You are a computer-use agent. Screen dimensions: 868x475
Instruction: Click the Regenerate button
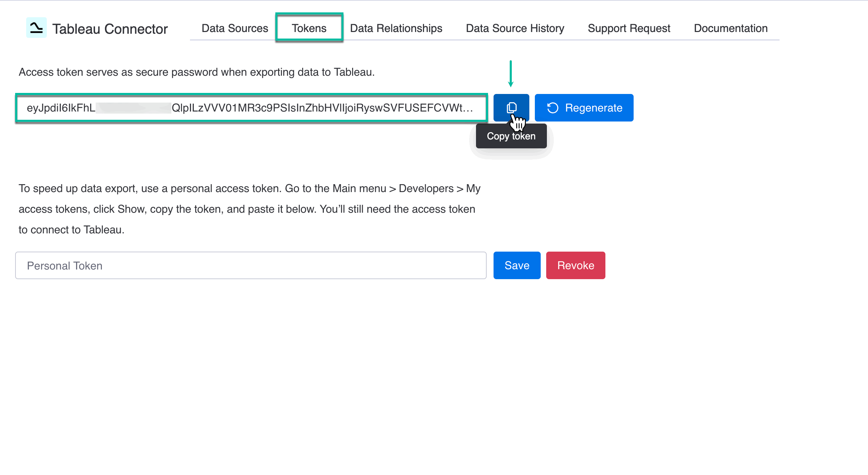584,107
